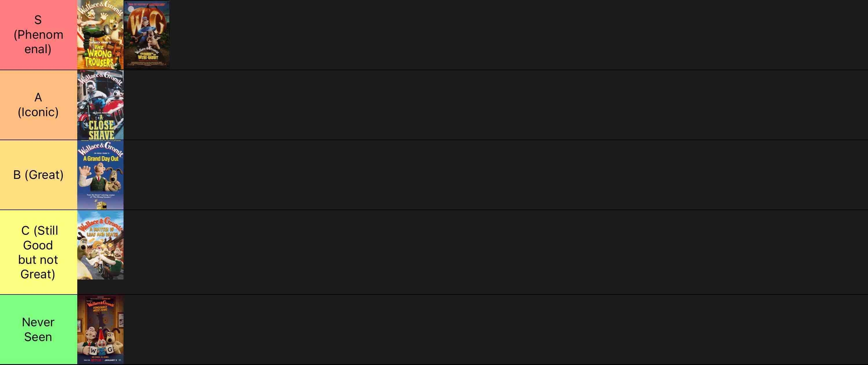Select The Wrong Trousers poster
The image size is (868, 365).
(100, 35)
